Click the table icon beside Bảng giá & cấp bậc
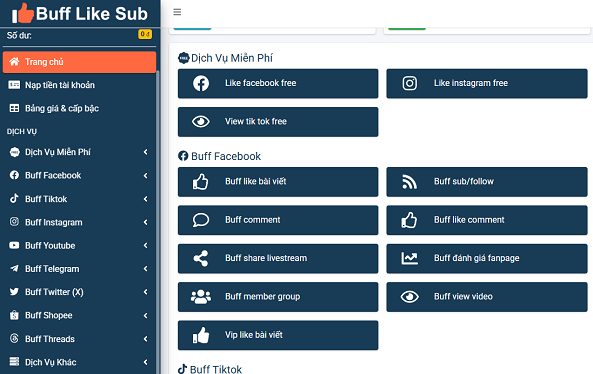The image size is (593, 374). (14, 108)
